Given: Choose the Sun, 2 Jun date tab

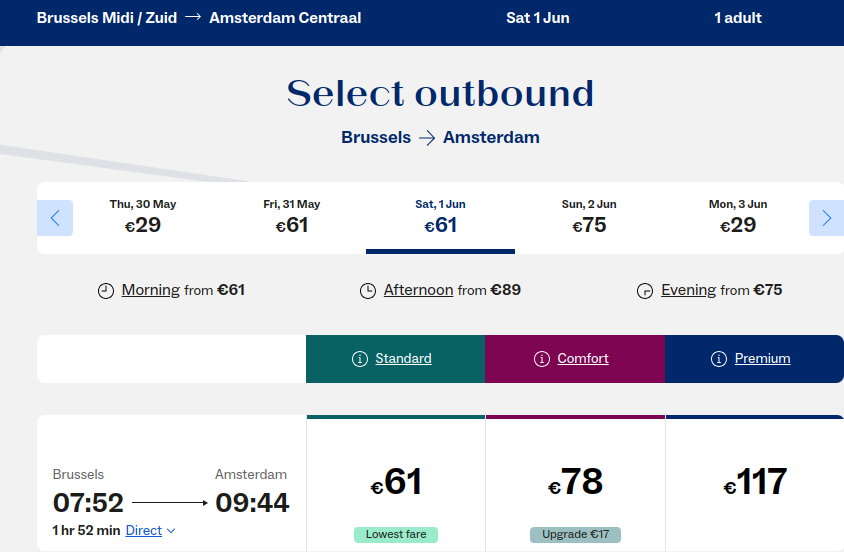Looking at the screenshot, I should [x=589, y=217].
